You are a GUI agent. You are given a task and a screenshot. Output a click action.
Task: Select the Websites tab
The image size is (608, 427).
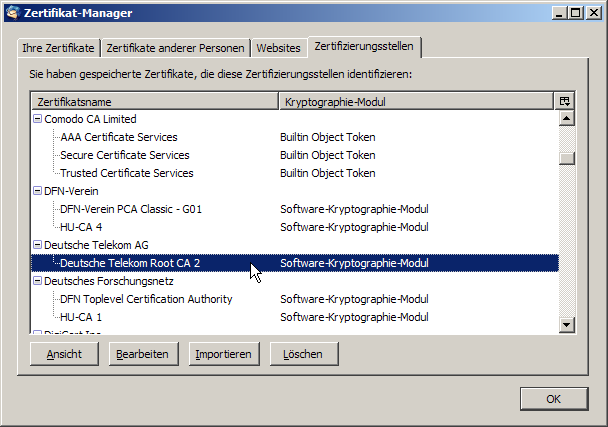point(278,48)
